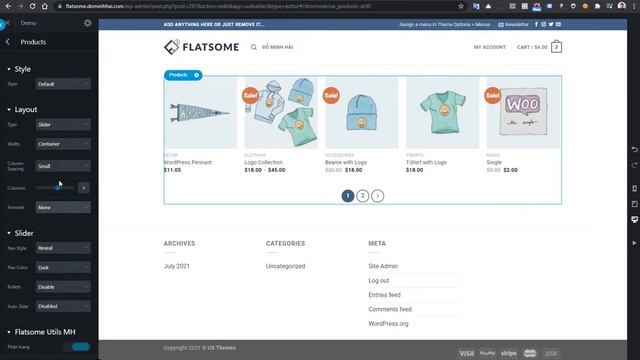This screenshot has height=360, width=640.
Task: Open UX Builder settings gear icon
Action: pyautogui.click(x=87, y=23)
